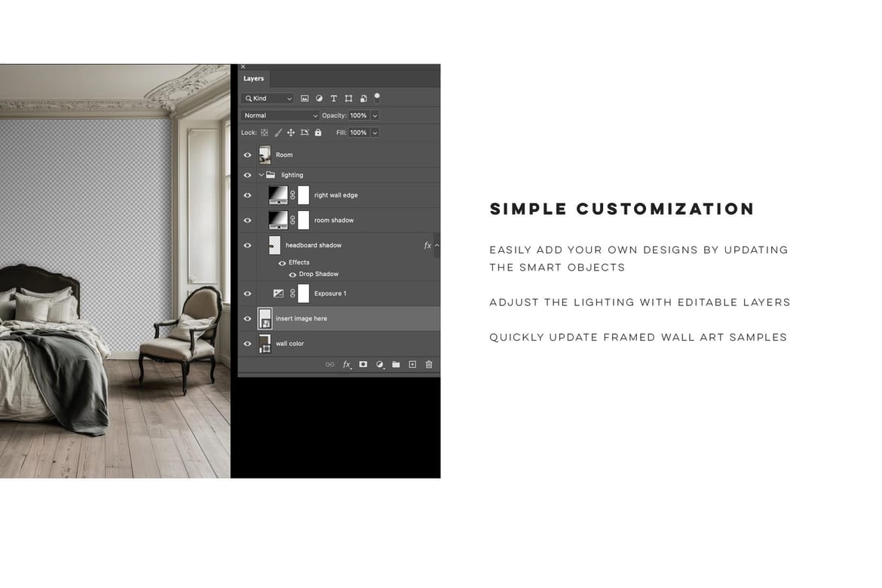The height and width of the screenshot is (588, 882).
Task: Hide the right wall edge layer
Action: coord(247,195)
